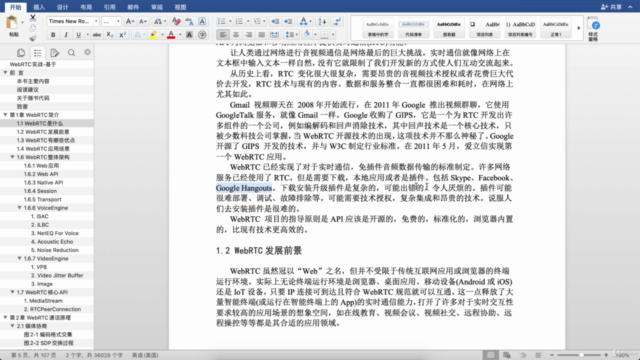Click the Show Paragraph Marks icon
This screenshot has width=640, height=360.
pos(337,21)
